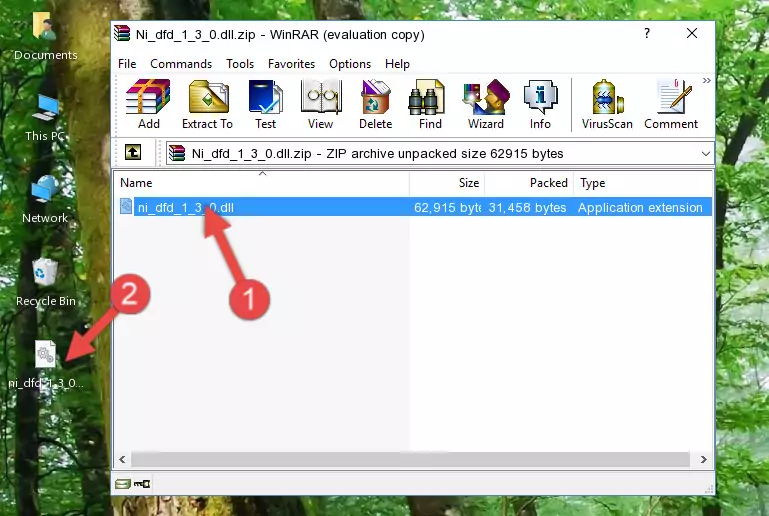Click the question mark help button in title bar

[x=647, y=33]
